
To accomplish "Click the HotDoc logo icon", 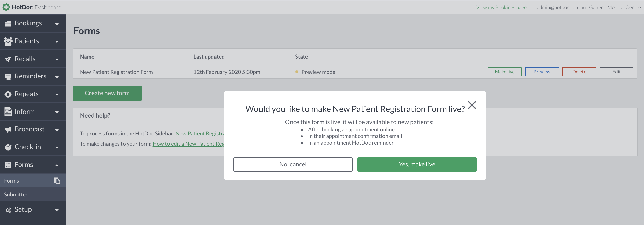I will point(6,7).
